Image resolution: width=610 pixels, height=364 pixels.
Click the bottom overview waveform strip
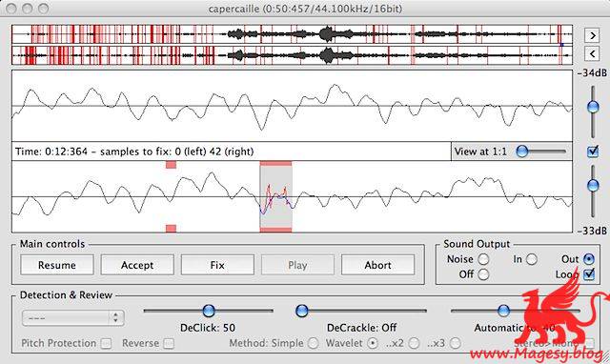pos(293,55)
